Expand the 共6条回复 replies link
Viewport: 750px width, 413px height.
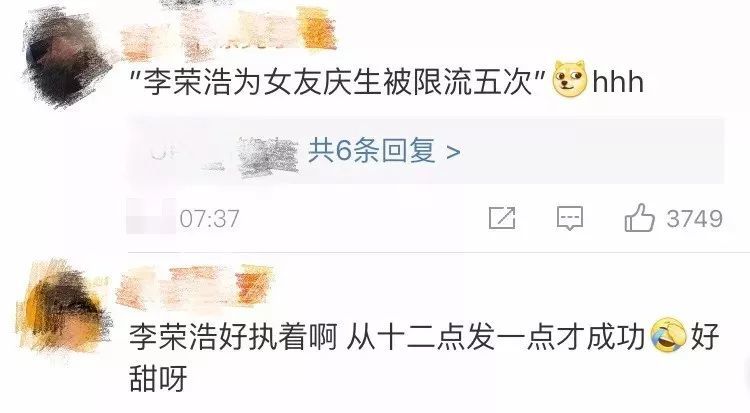point(371,151)
